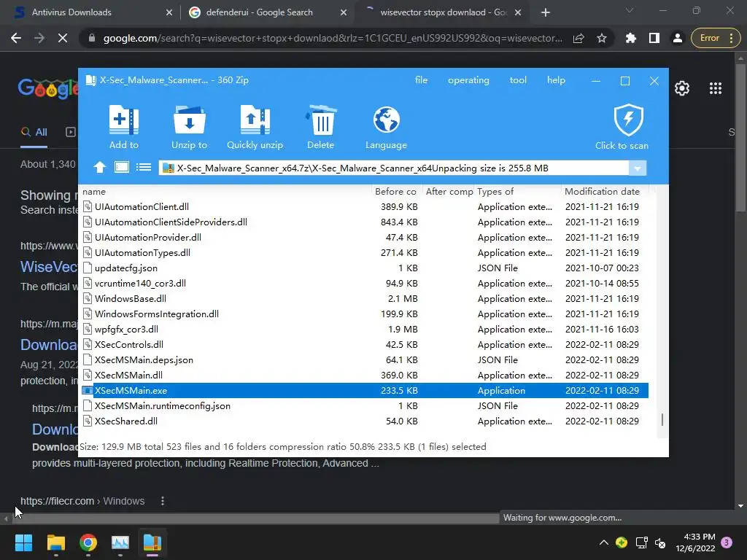The height and width of the screenshot is (560, 747).
Task: Click the Quickly unzip icon
Action: [255, 120]
